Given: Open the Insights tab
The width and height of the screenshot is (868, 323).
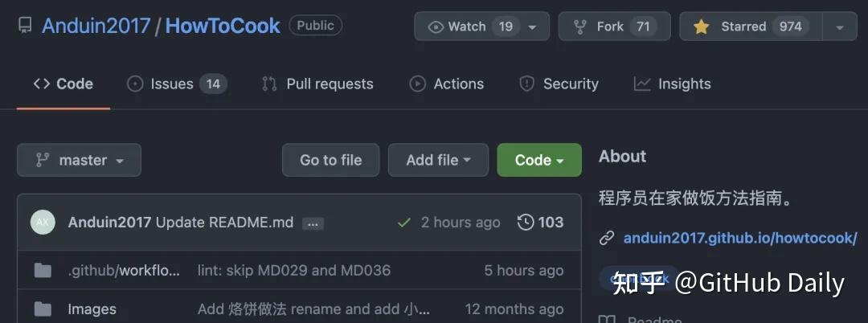Looking at the screenshot, I should pyautogui.click(x=673, y=84).
